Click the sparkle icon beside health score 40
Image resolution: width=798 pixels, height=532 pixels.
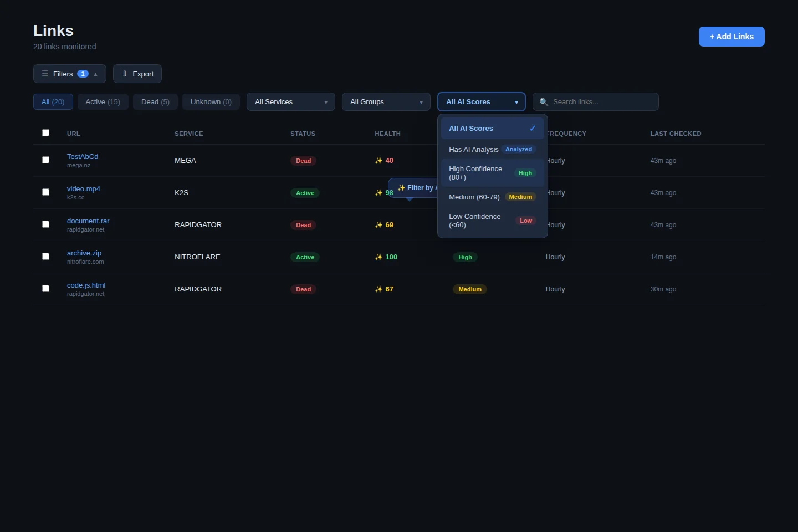pyautogui.click(x=378, y=161)
